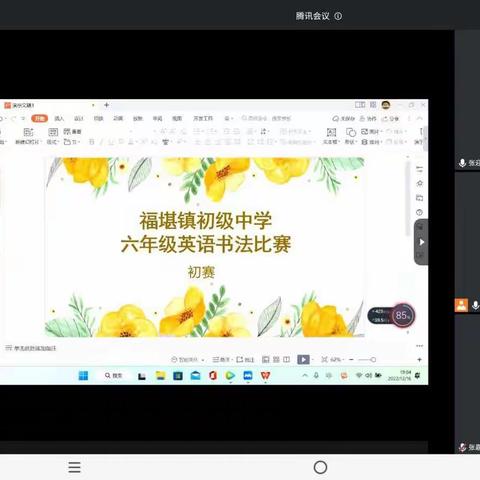Click the help circle icon in right sidebar
The height and width of the screenshot is (480, 480).
[x=420, y=212]
